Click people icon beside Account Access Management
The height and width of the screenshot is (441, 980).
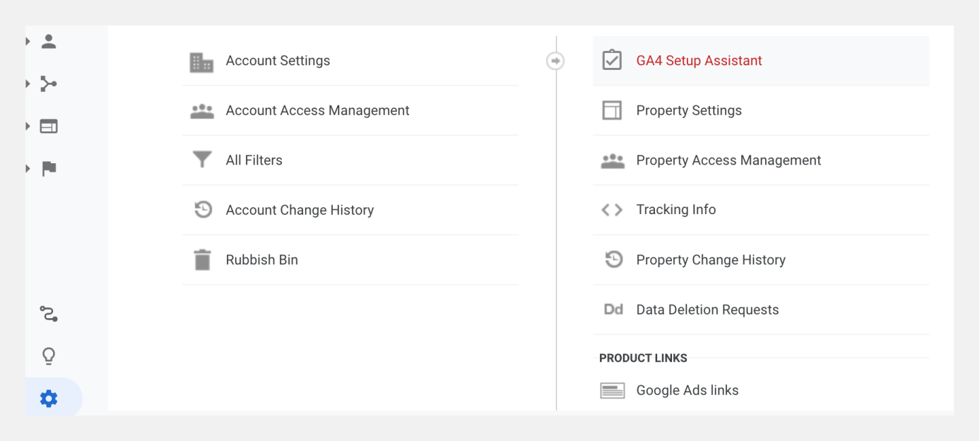202,111
